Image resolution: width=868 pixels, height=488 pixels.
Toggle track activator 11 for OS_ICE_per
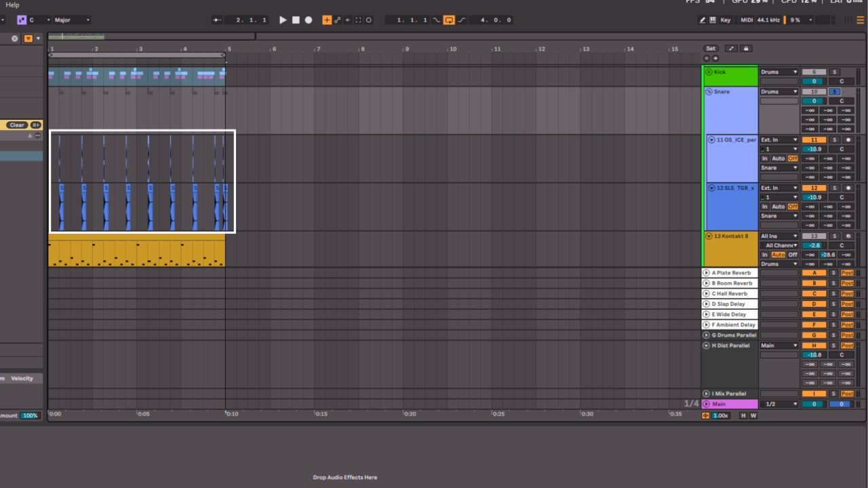[x=814, y=140]
